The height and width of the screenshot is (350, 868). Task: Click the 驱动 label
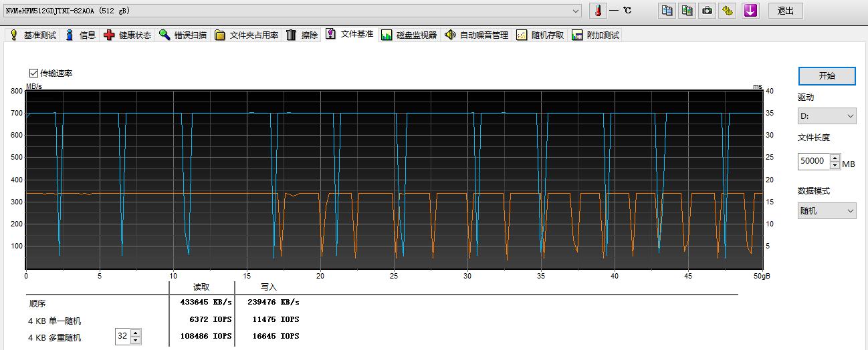(x=806, y=98)
